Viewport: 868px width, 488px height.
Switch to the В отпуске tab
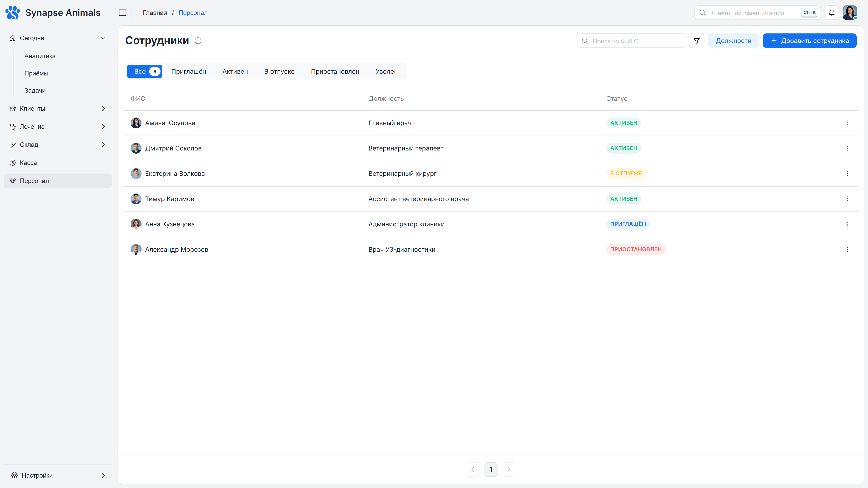click(279, 71)
